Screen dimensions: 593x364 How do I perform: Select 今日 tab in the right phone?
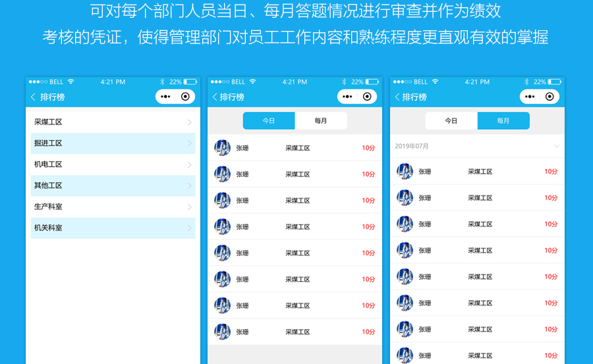tap(451, 121)
